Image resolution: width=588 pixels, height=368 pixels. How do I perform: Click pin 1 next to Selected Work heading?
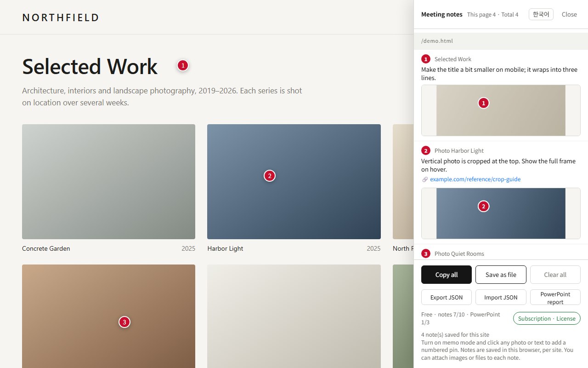tap(183, 65)
